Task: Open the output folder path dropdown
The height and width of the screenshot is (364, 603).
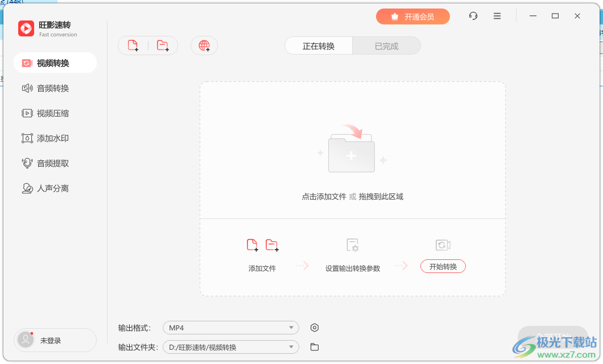Action: coord(230,346)
